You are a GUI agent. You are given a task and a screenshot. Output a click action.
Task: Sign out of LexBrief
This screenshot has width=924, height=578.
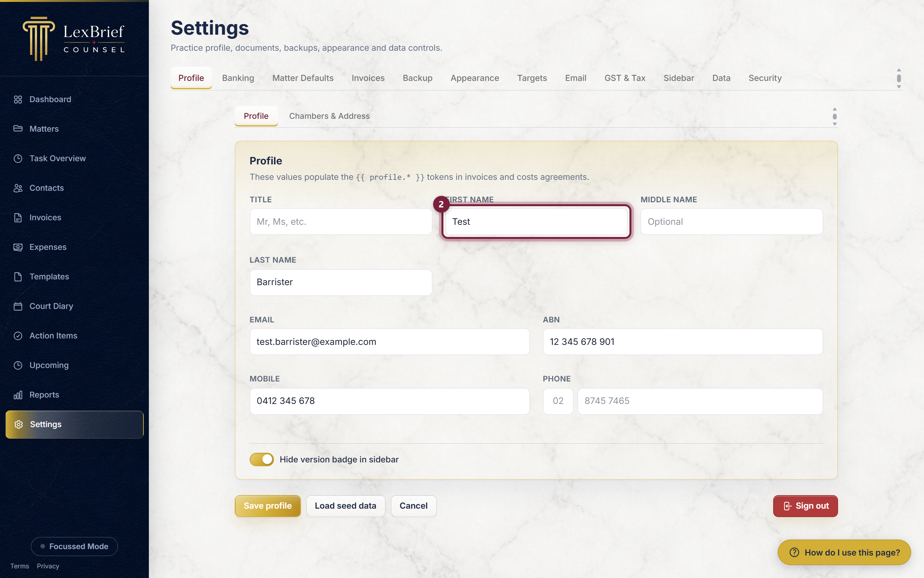[x=805, y=506]
